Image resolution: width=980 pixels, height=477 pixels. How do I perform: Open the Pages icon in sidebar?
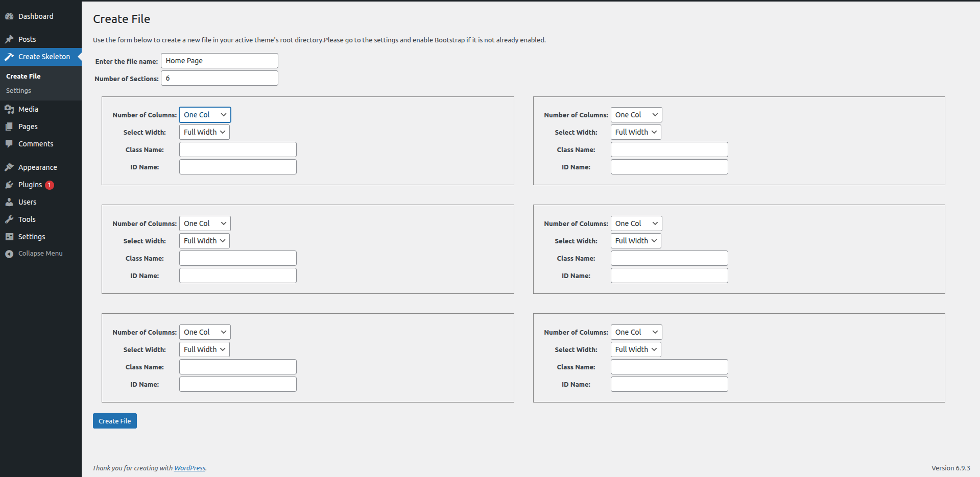(10, 126)
